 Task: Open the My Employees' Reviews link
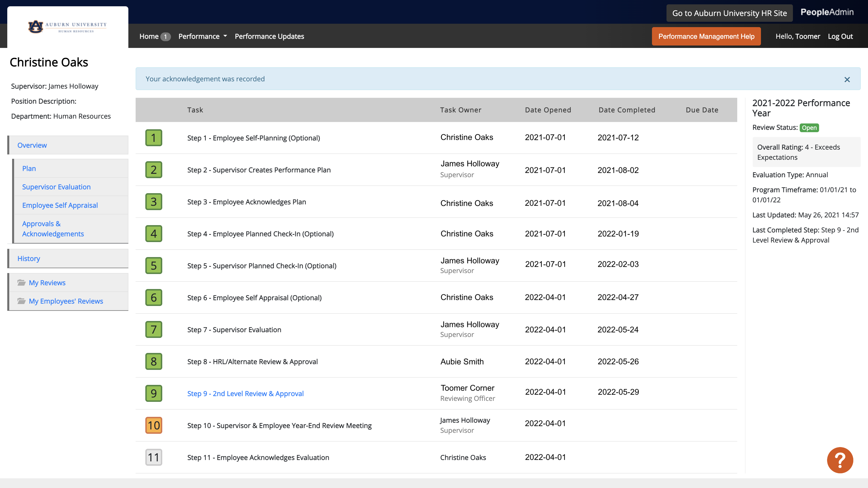coord(66,301)
